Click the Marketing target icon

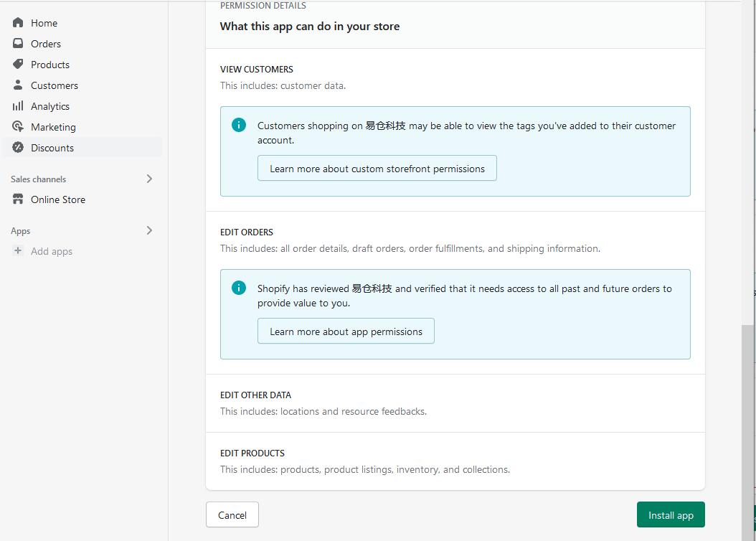(18, 126)
